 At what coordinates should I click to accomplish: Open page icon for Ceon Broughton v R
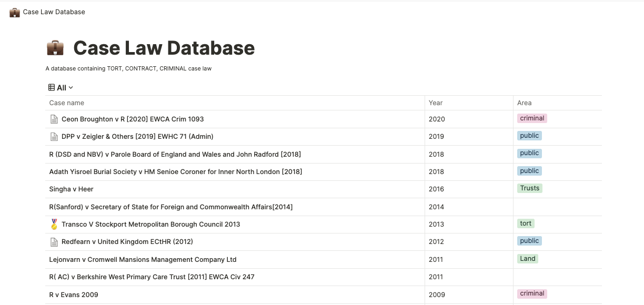tap(54, 119)
